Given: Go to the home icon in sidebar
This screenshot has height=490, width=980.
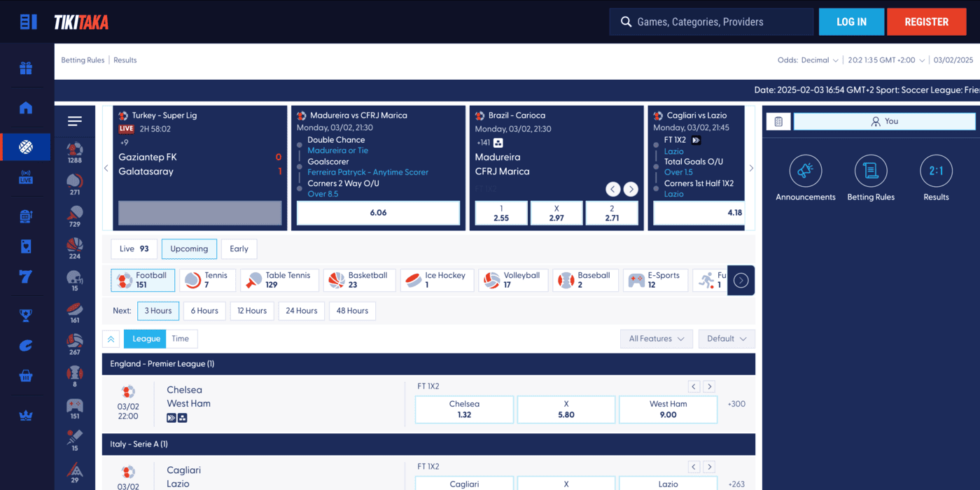Looking at the screenshot, I should (26, 108).
